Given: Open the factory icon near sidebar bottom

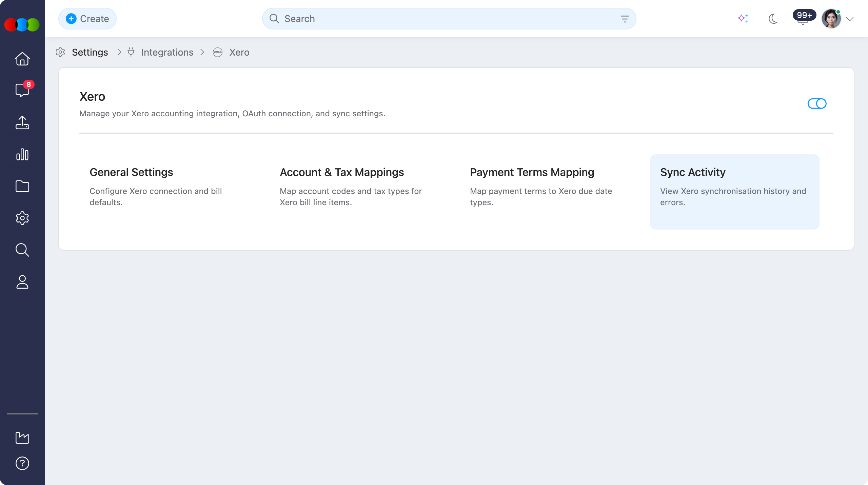Looking at the screenshot, I should 22,438.
